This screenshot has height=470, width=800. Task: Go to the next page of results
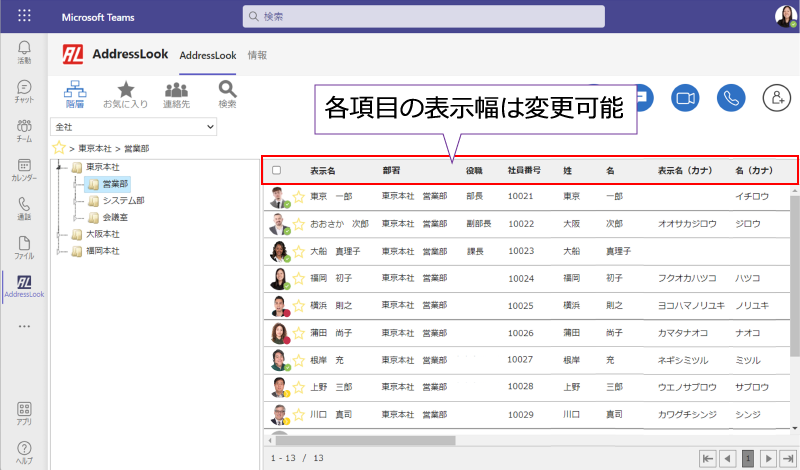click(768, 458)
